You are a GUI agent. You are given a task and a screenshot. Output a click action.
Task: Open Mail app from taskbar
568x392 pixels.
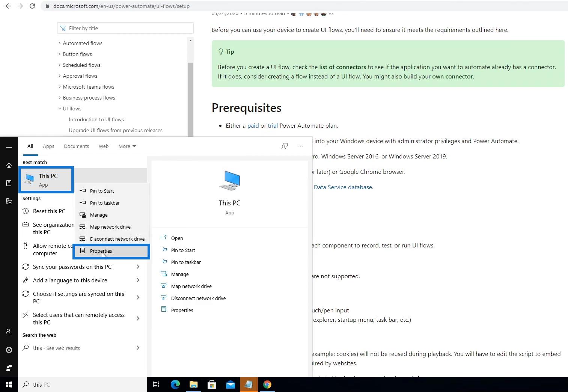[x=230, y=384]
